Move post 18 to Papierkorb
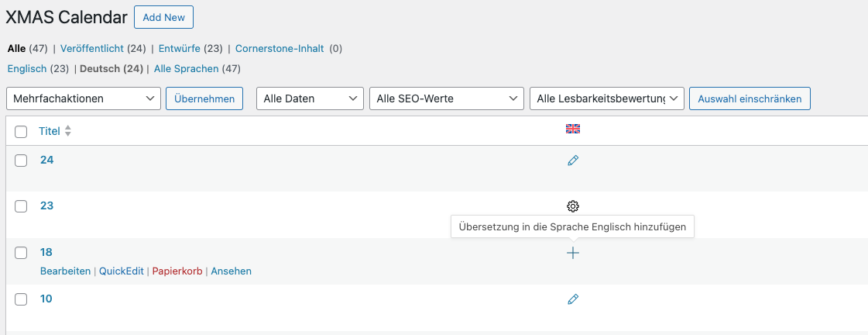 177,271
